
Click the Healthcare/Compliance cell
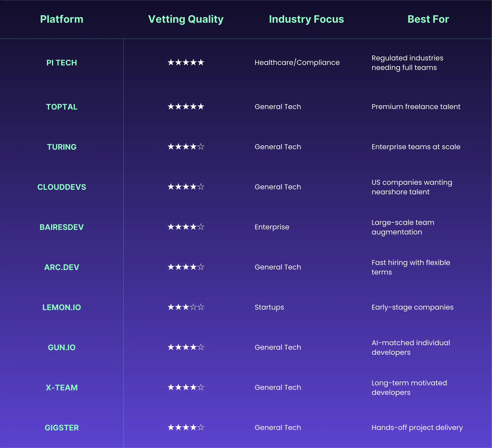tap(297, 63)
